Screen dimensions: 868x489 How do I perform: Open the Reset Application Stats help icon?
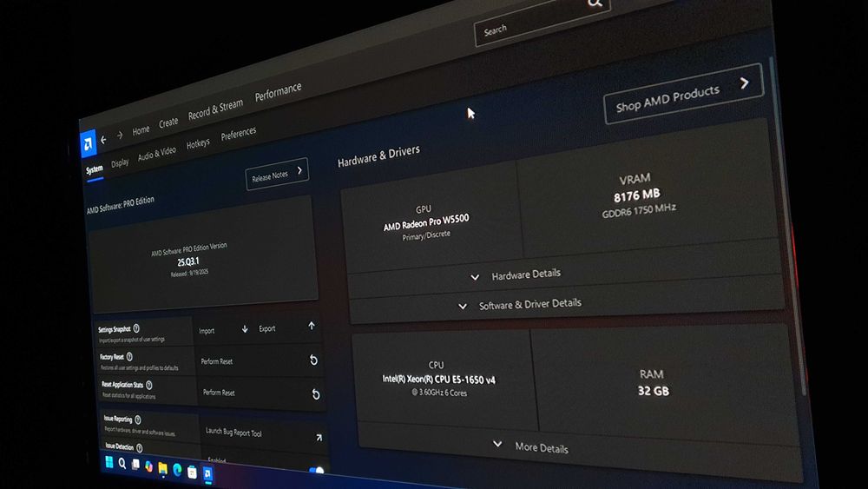pyautogui.click(x=149, y=385)
